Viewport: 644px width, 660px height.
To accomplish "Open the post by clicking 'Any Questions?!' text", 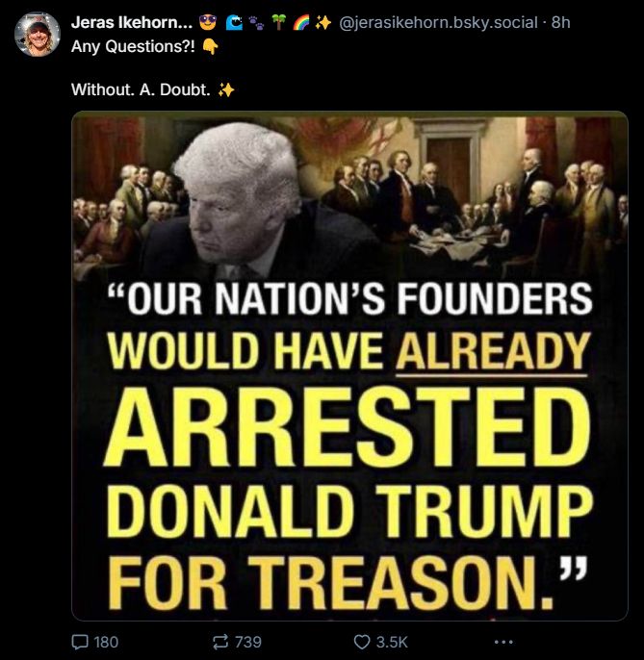I will (133, 46).
